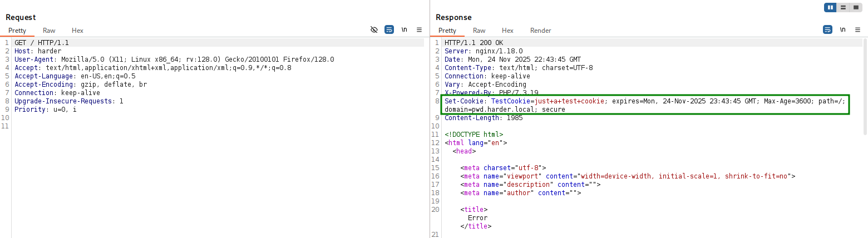The width and height of the screenshot is (868, 238).
Task: Open Request panel hamburger menu
Action: pyautogui.click(x=419, y=30)
